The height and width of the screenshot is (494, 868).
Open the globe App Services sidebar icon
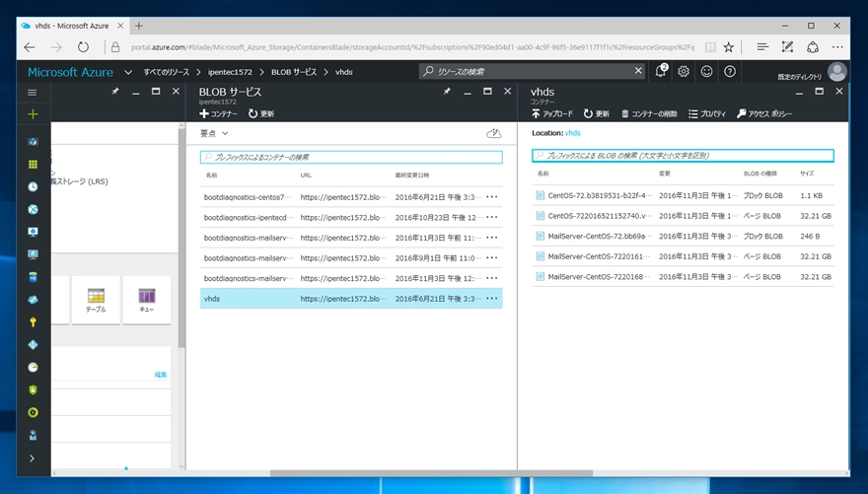point(33,209)
